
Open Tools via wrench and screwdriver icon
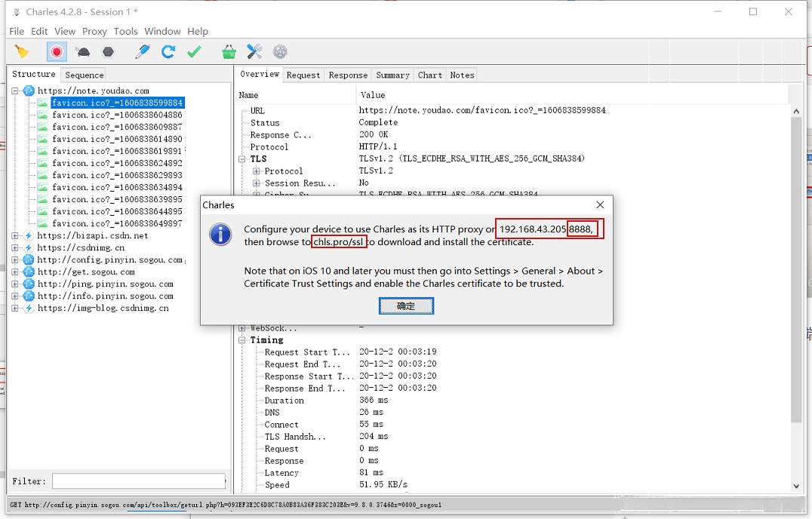(x=254, y=52)
